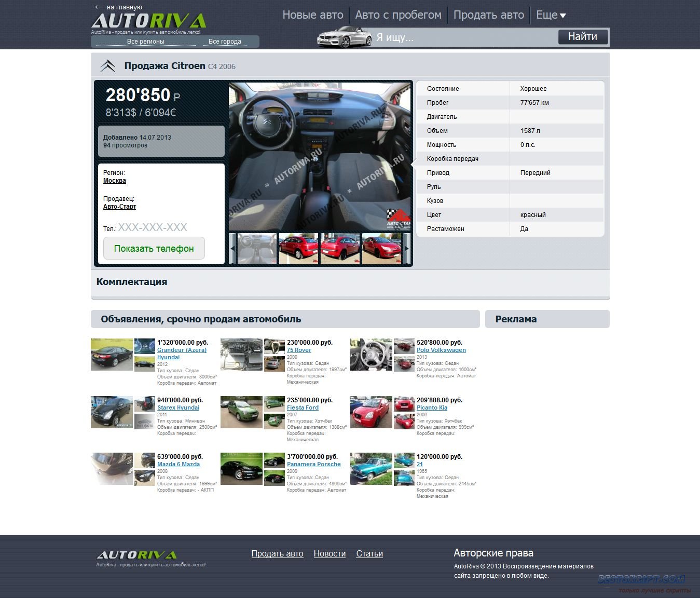Click the 'Комплектация' section heading
Viewport: 700px width, 598px height.
pyautogui.click(x=132, y=282)
